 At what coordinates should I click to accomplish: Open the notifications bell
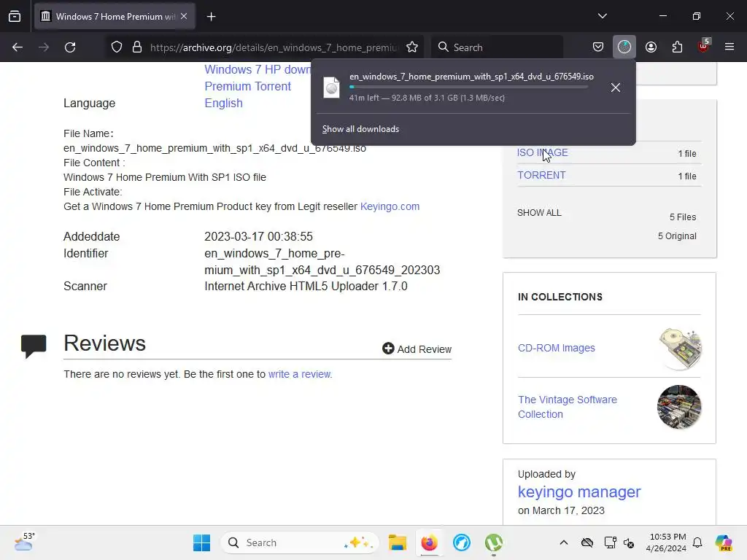[x=697, y=542]
